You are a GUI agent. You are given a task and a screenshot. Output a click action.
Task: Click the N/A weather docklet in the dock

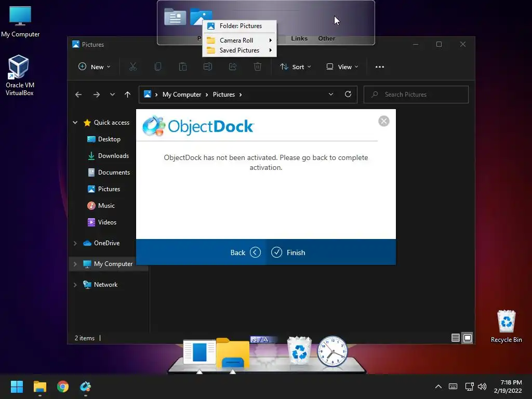pos(265,352)
